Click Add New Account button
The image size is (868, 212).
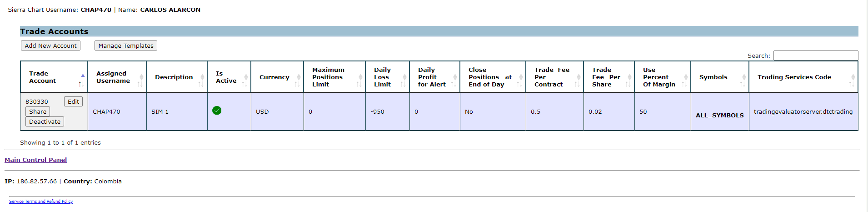coord(50,45)
